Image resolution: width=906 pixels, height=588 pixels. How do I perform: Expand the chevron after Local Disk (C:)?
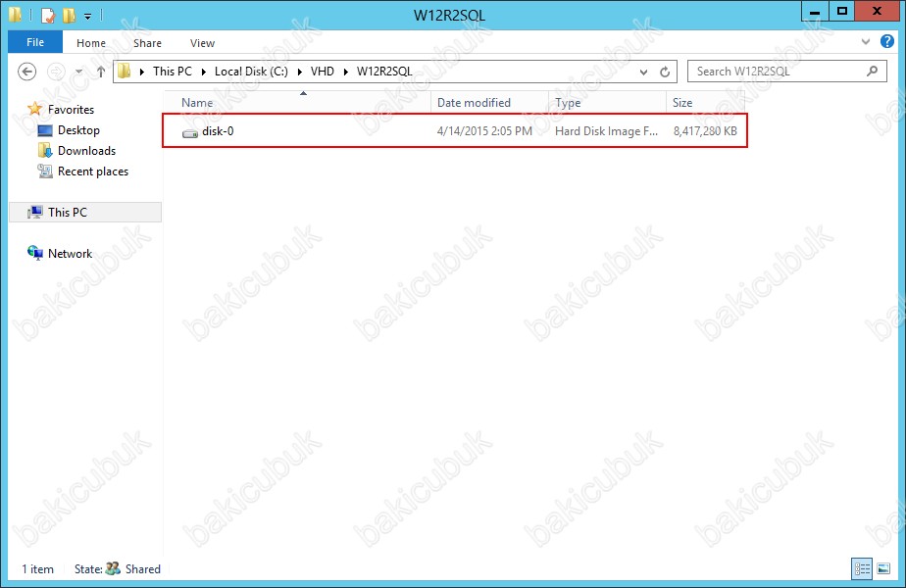coord(299,72)
